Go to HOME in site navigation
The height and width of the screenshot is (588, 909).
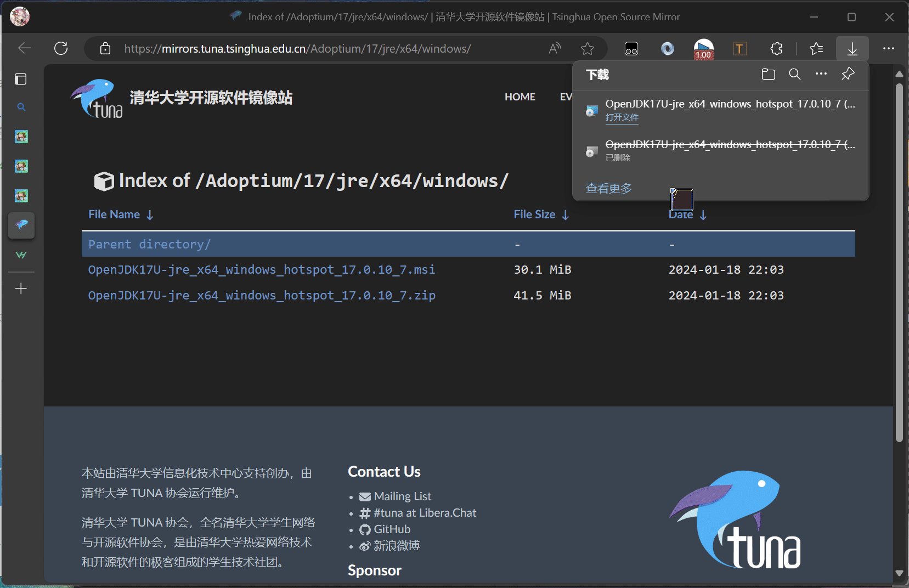(x=520, y=97)
